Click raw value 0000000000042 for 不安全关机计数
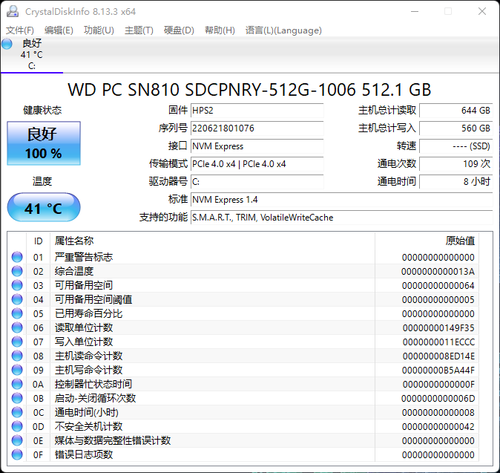Viewport: 500px width, 473px height. pos(438,427)
